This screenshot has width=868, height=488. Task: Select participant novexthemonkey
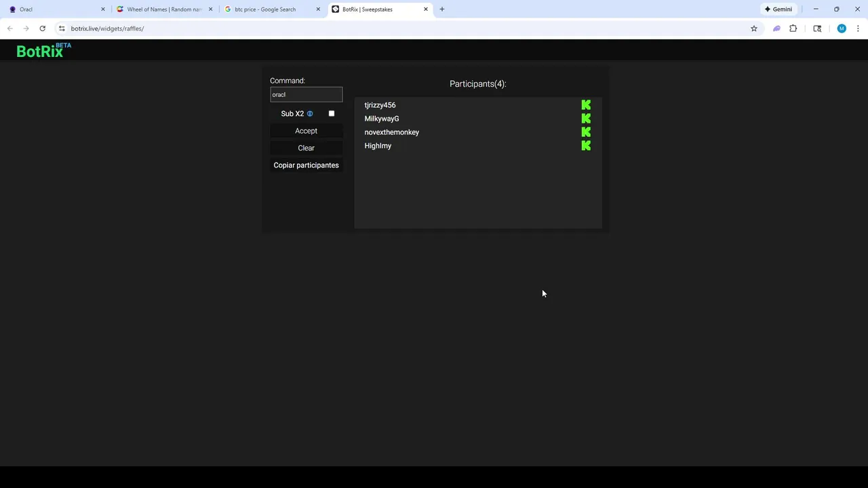tap(392, 132)
